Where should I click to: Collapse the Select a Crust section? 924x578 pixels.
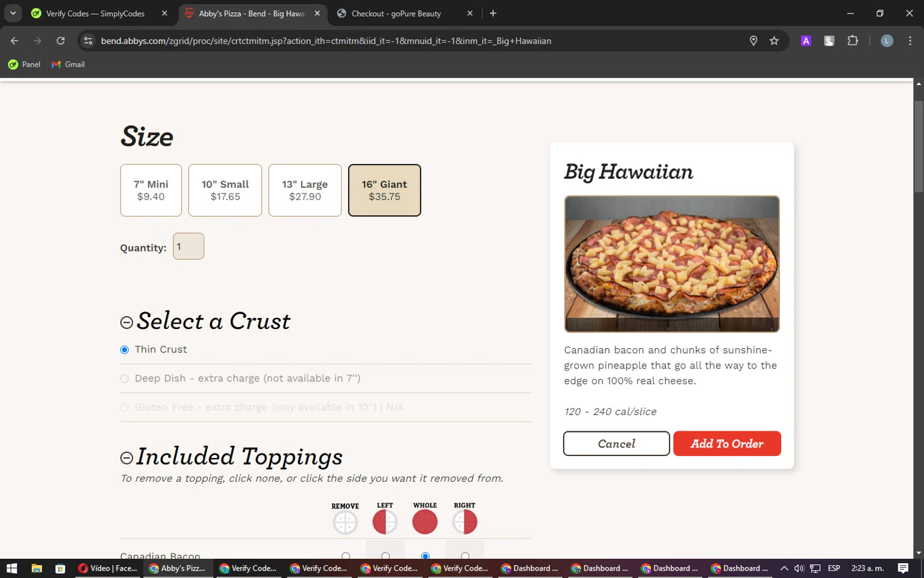pyautogui.click(x=126, y=323)
